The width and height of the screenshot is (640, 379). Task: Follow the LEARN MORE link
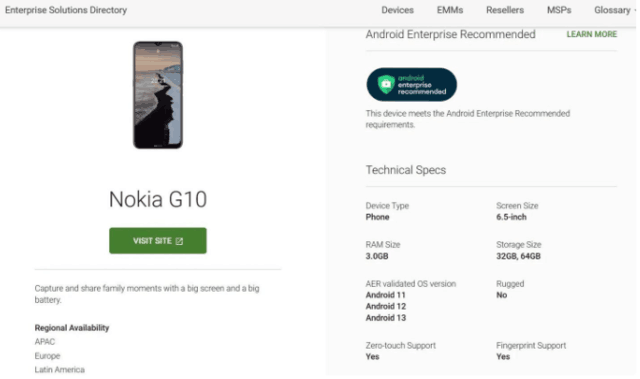pyautogui.click(x=591, y=34)
